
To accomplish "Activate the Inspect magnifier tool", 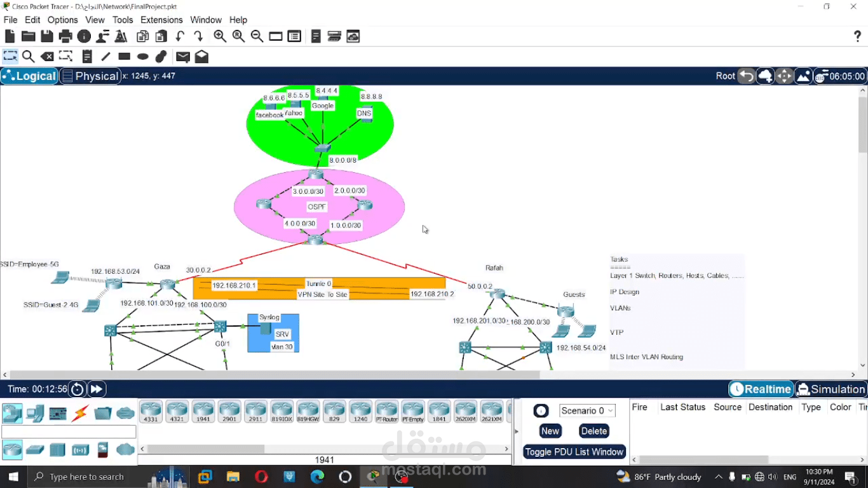I will 28,57.
